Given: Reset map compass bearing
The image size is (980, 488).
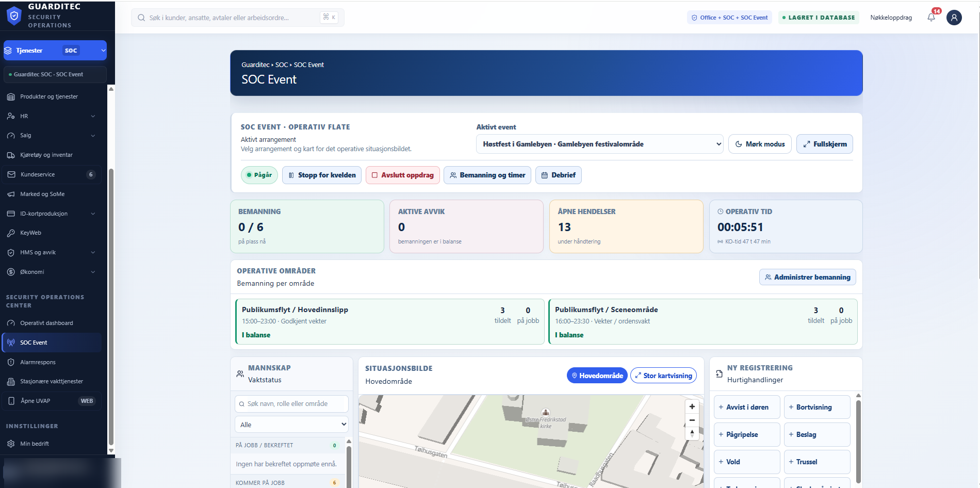Looking at the screenshot, I should point(692,433).
